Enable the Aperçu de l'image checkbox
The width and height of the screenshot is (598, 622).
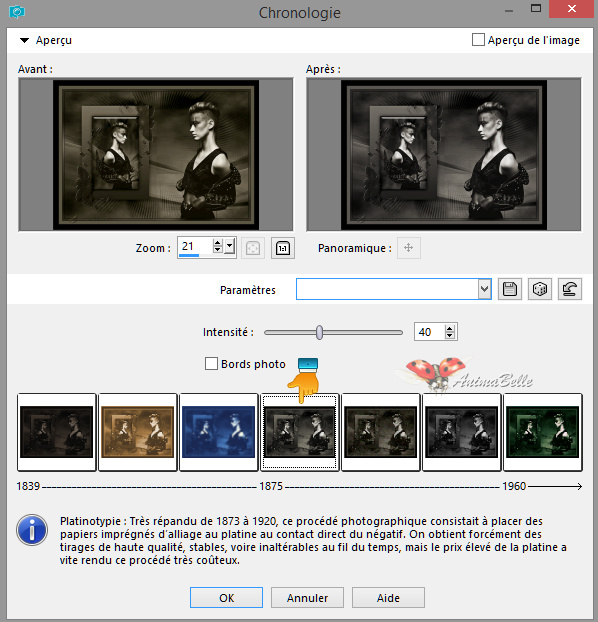tap(478, 40)
